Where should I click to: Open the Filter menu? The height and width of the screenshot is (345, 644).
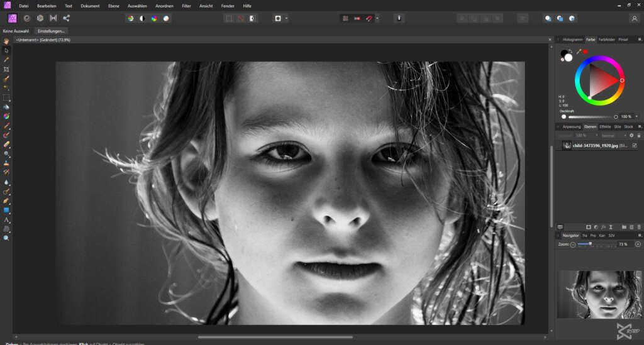click(186, 6)
